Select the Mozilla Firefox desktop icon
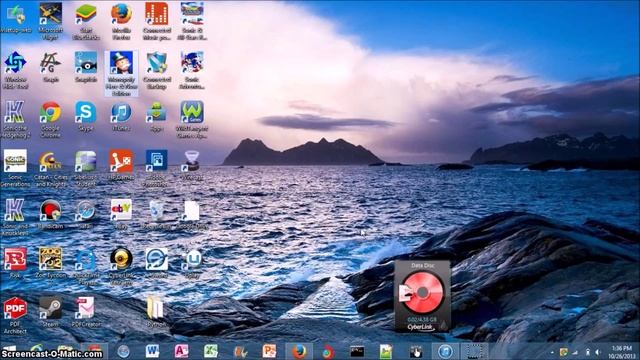 pos(121,21)
